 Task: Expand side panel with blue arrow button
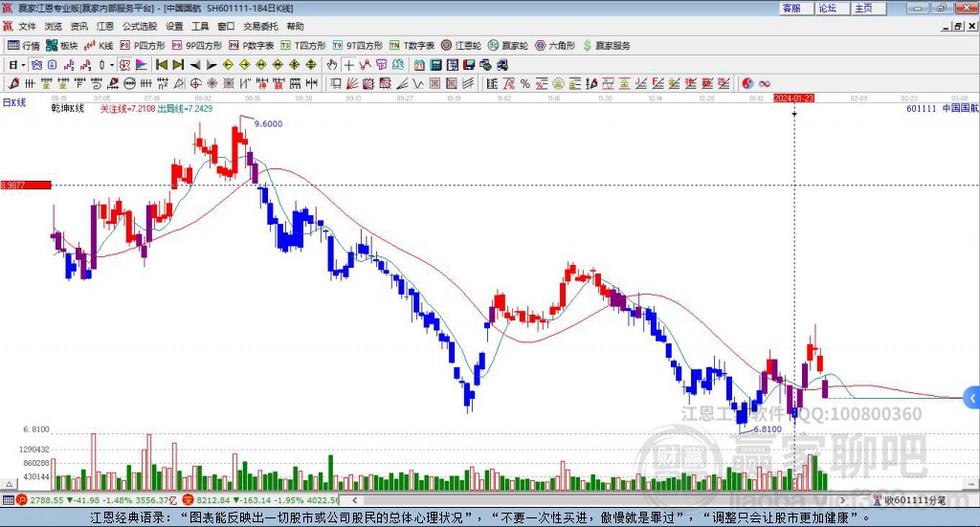click(972, 398)
